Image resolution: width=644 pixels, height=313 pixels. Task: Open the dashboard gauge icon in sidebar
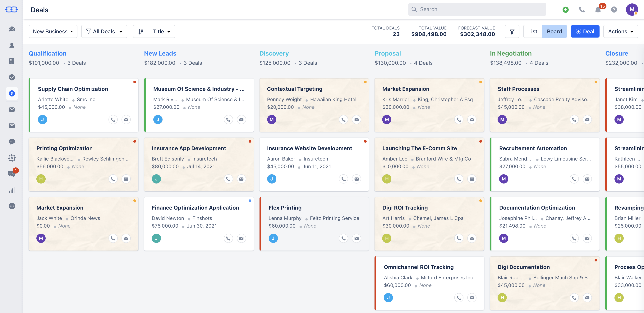tap(12, 29)
